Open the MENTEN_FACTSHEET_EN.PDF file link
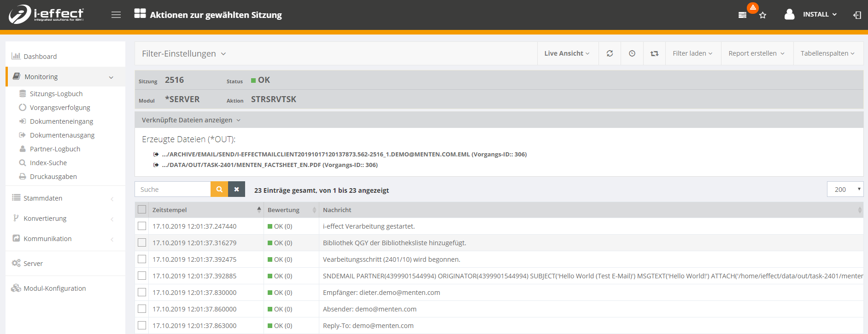The width and height of the screenshot is (868, 334). pos(270,165)
